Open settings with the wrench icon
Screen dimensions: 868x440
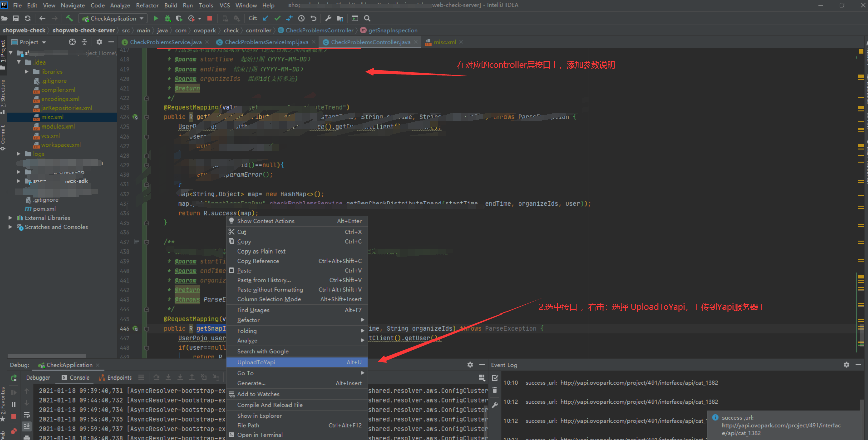pos(328,18)
